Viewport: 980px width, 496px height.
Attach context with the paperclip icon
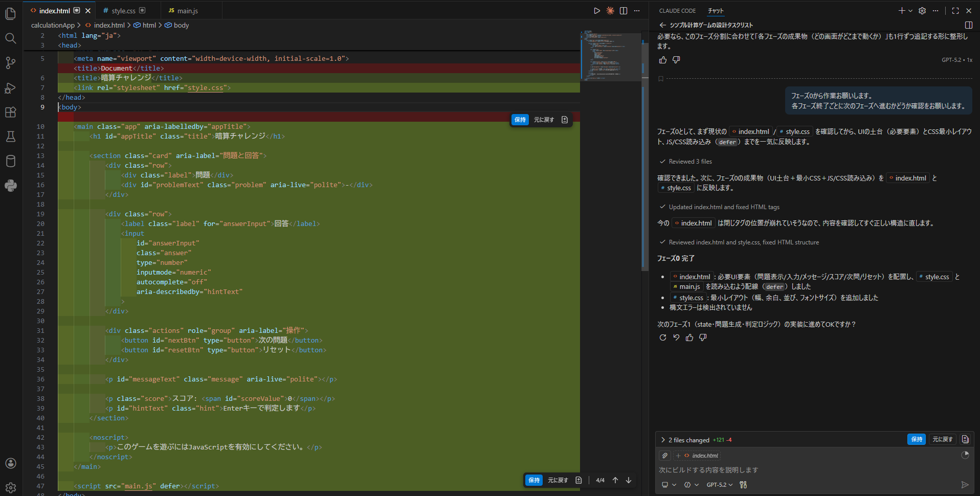pos(665,456)
